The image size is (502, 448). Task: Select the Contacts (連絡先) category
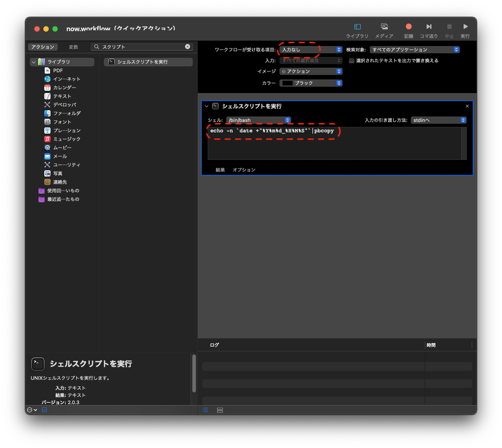pyautogui.click(x=56, y=182)
